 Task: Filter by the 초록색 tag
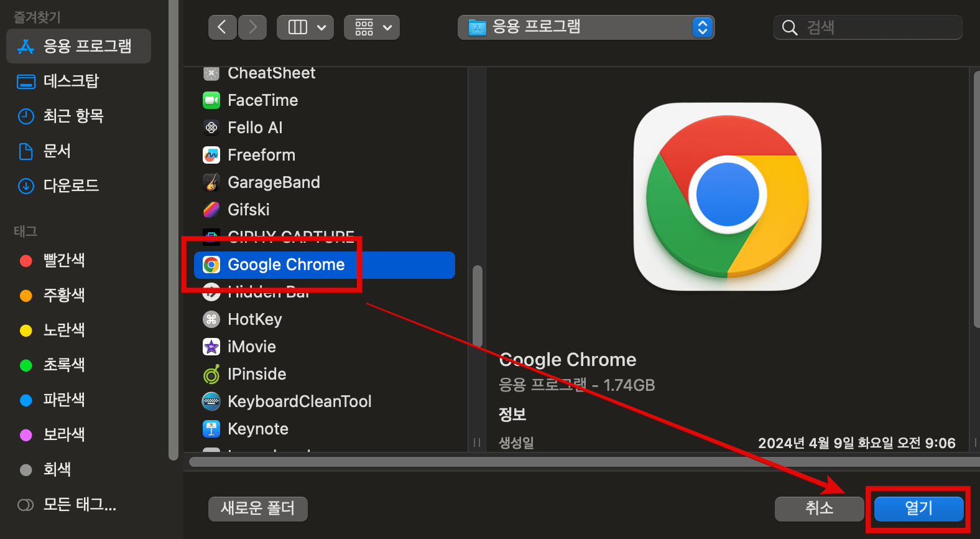[x=78, y=365]
